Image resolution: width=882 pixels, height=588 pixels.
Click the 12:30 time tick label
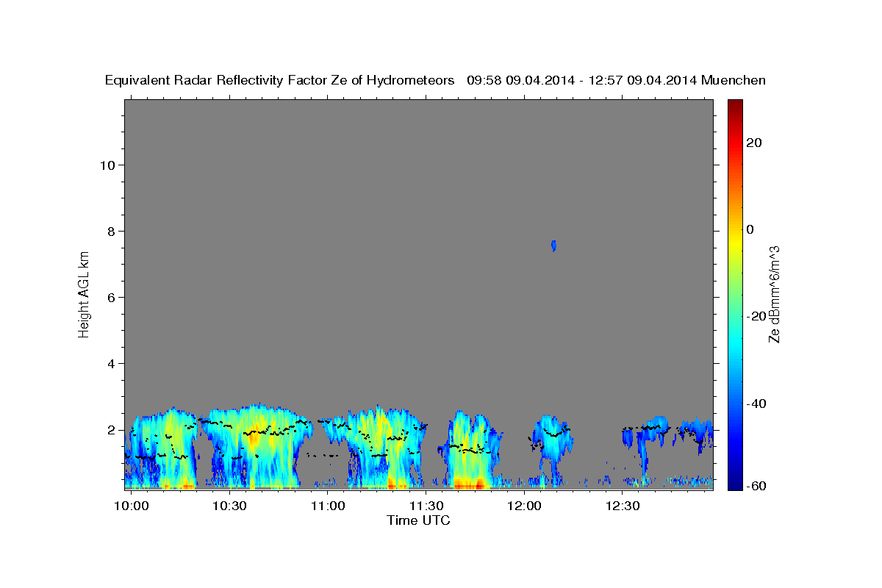(x=622, y=506)
